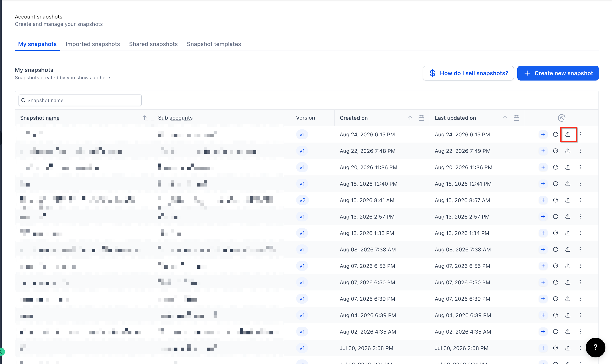The height and width of the screenshot is (364, 612).
Task: Click the v2 version badge
Action: point(302,200)
